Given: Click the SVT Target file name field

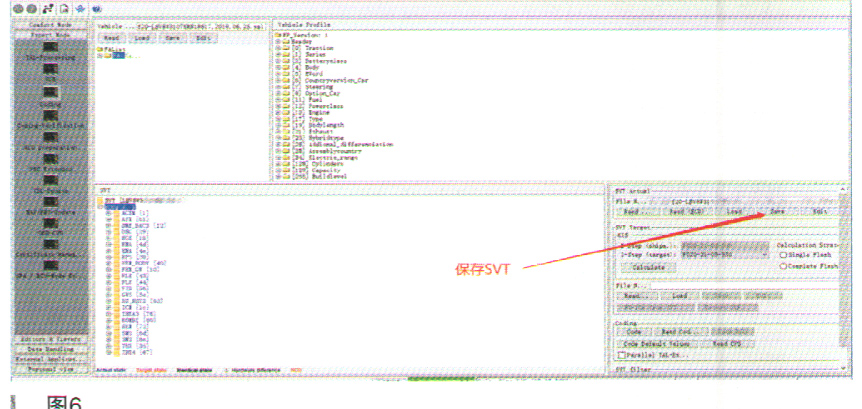Looking at the screenshot, I should point(742,286).
